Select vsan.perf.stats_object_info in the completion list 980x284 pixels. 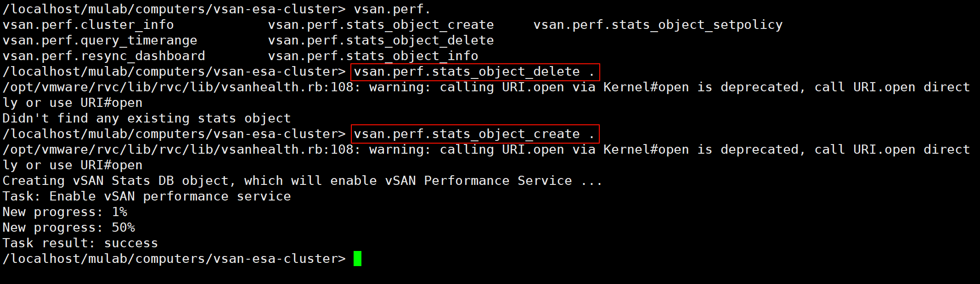tap(373, 56)
